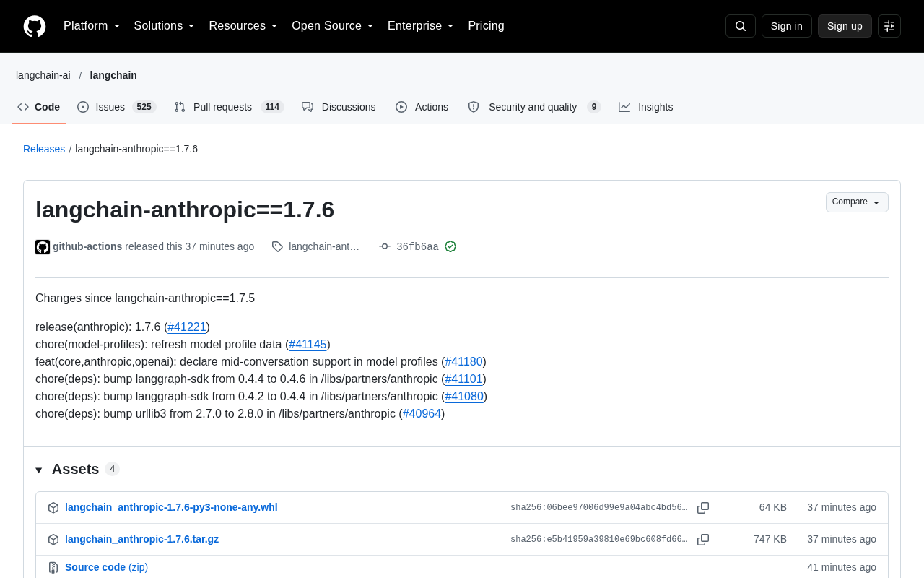Click the package icon for the .whl file
The image size is (924, 578).
(x=53, y=508)
